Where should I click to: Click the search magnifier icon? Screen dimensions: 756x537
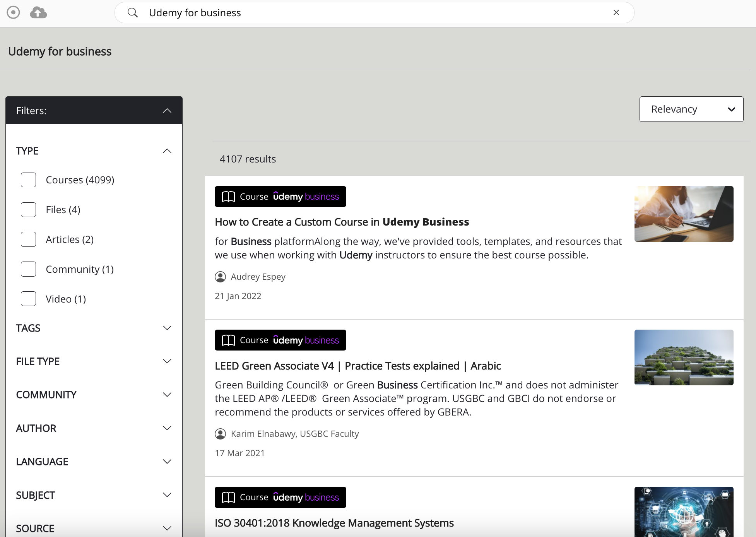coord(133,12)
